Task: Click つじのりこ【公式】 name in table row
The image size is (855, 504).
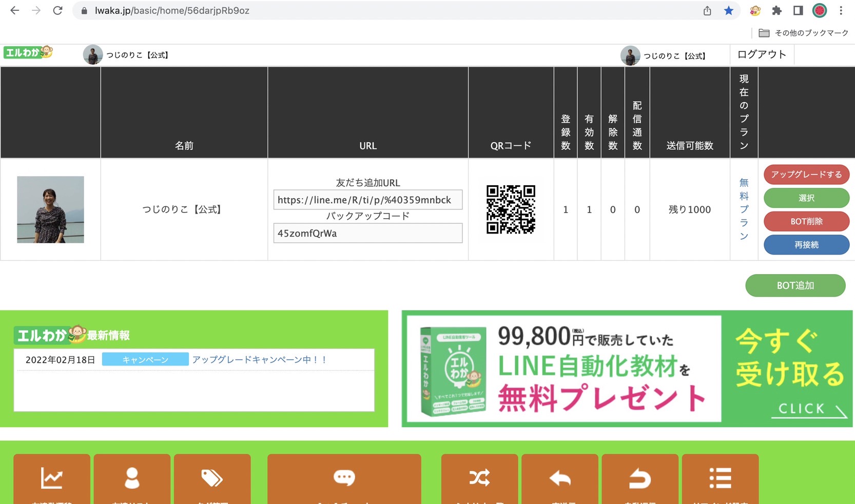Action: [x=184, y=209]
